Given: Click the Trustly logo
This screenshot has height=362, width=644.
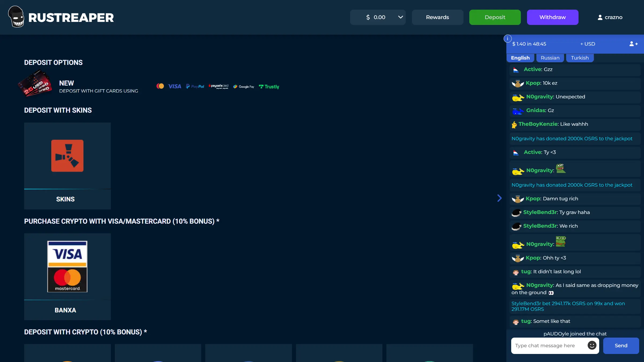Looking at the screenshot, I should pos(269,87).
